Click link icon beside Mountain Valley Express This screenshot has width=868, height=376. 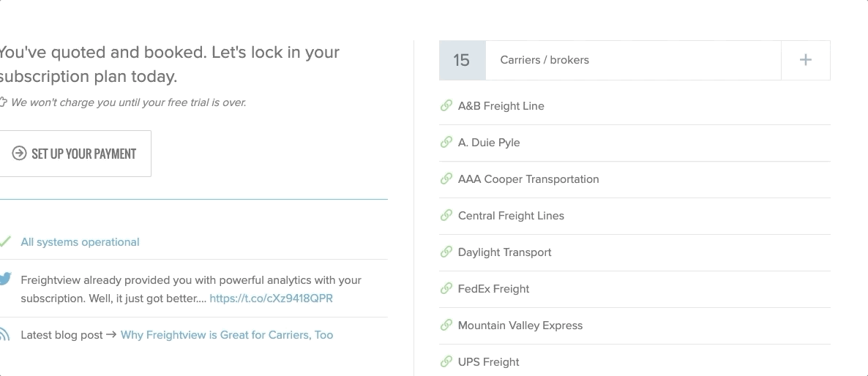click(446, 325)
